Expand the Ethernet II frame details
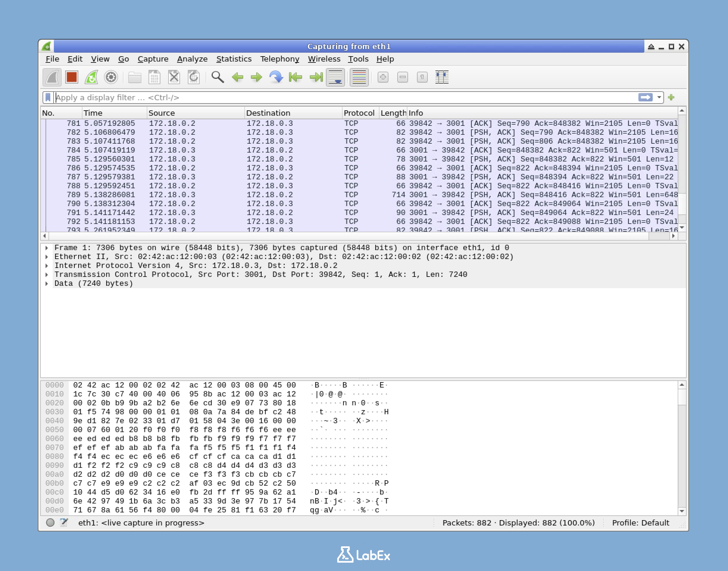Image resolution: width=728 pixels, height=571 pixels. [x=46, y=257]
